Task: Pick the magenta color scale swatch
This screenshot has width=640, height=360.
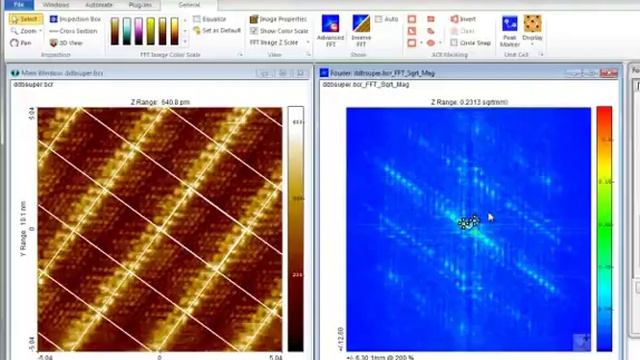Action: (x=139, y=31)
